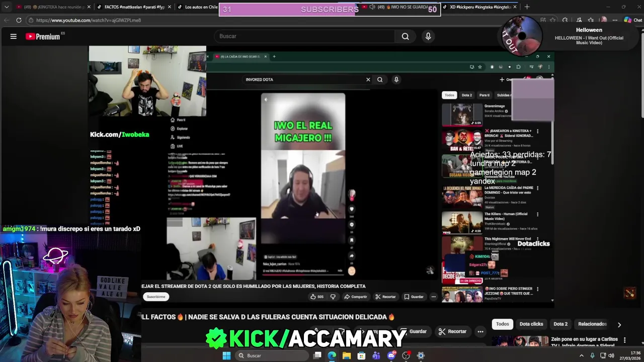Select the Para ti chip in inner sidebar
This screenshot has height=362, width=644.
484,95
